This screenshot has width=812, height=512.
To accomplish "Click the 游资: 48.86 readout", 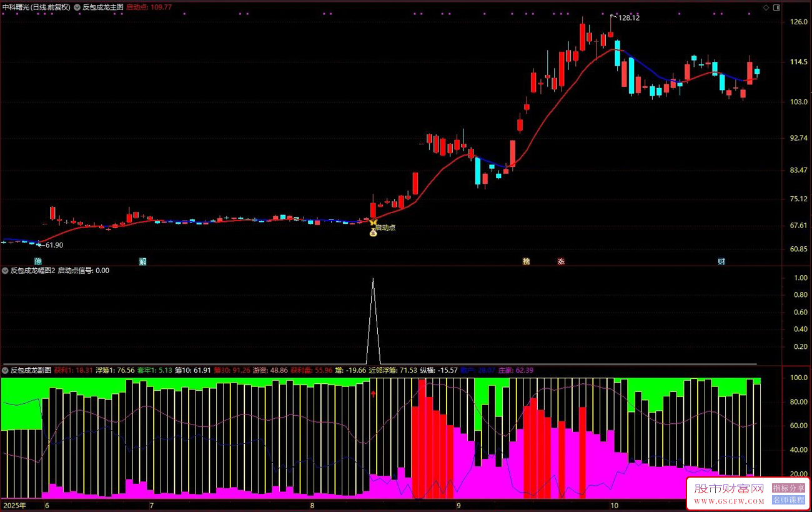I will pos(270,371).
